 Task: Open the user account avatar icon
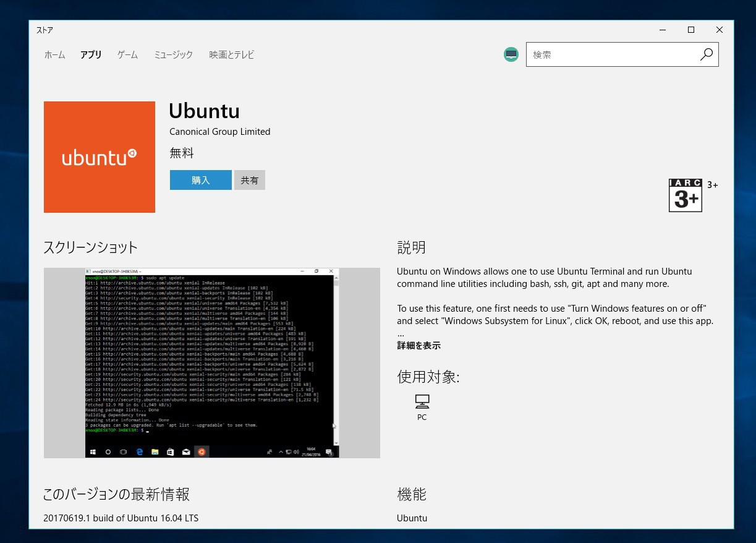click(x=511, y=54)
